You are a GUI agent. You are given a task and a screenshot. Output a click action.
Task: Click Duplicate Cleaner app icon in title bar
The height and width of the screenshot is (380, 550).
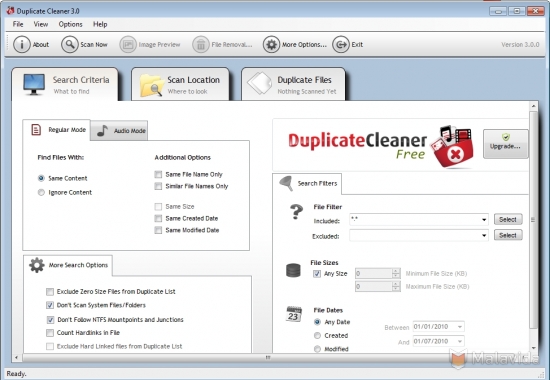[10, 11]
